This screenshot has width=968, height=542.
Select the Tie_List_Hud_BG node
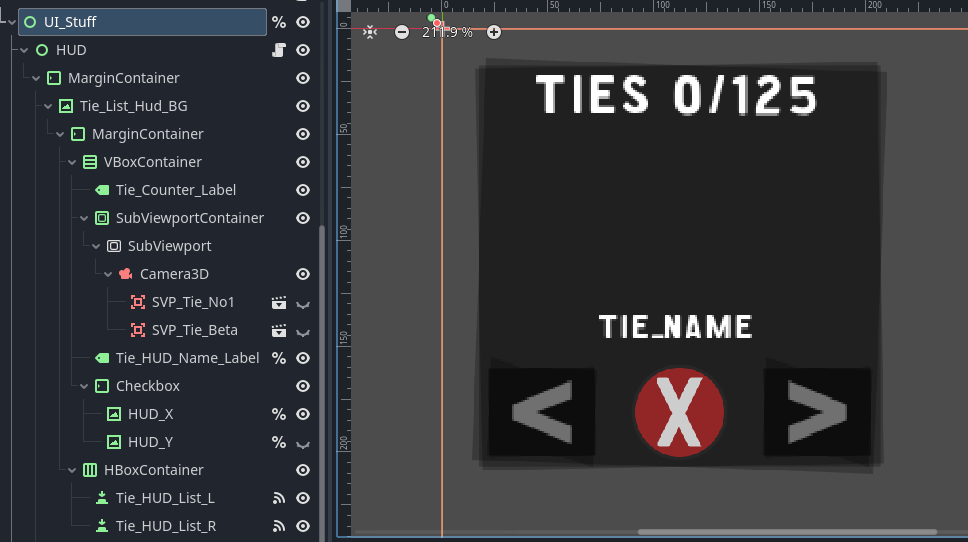133,106
